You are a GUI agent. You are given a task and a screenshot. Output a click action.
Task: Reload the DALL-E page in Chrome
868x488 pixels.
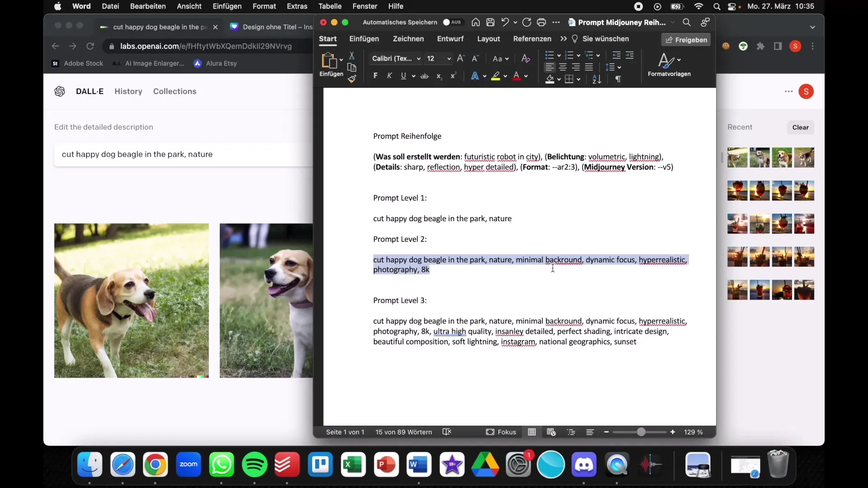pyautogui.click(x=90, y=46)
